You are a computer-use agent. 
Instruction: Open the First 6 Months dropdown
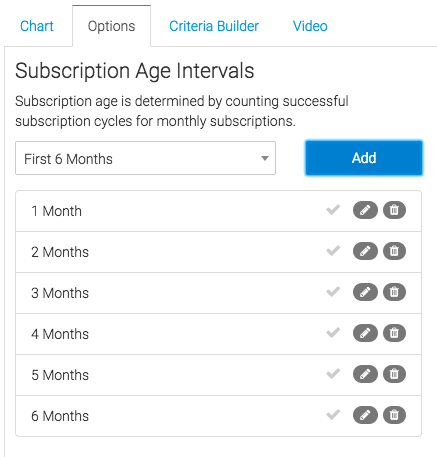tap(145, 158)
